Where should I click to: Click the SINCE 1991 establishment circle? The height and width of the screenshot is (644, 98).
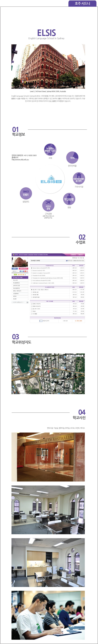26,193
